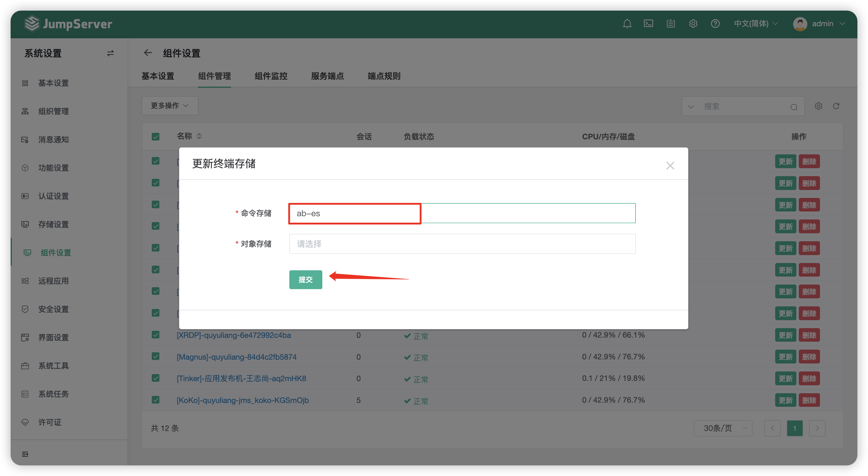Submit the form with 提交 button
Screen dimensions: 868x476
(306, 280)
